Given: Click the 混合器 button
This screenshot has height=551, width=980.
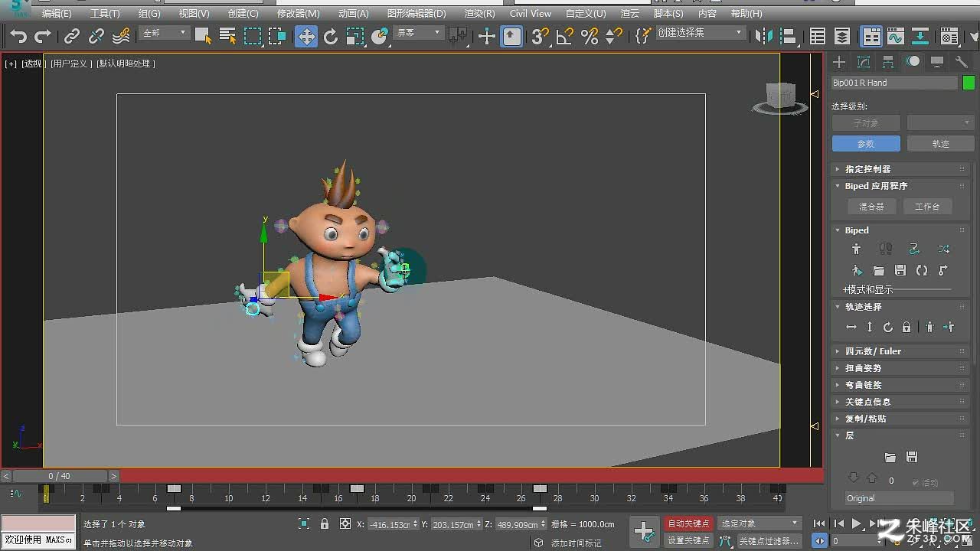Looking at the screenshot, I should pos(871,207).
